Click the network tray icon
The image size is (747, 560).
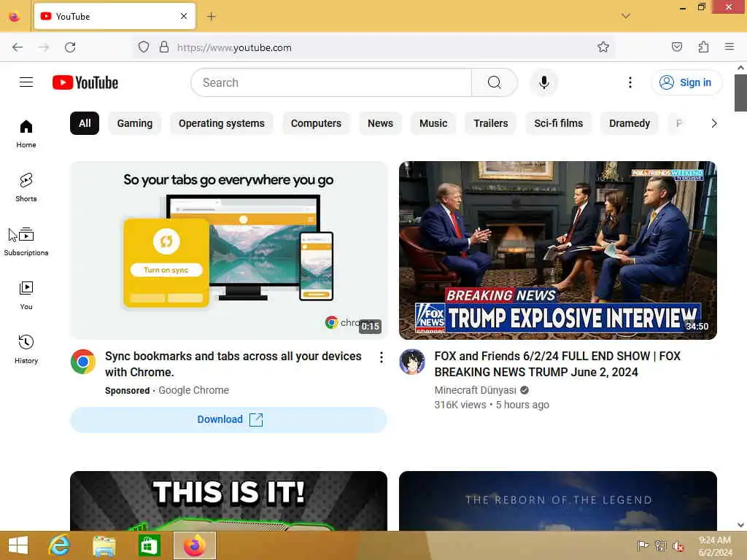[660, 545]
